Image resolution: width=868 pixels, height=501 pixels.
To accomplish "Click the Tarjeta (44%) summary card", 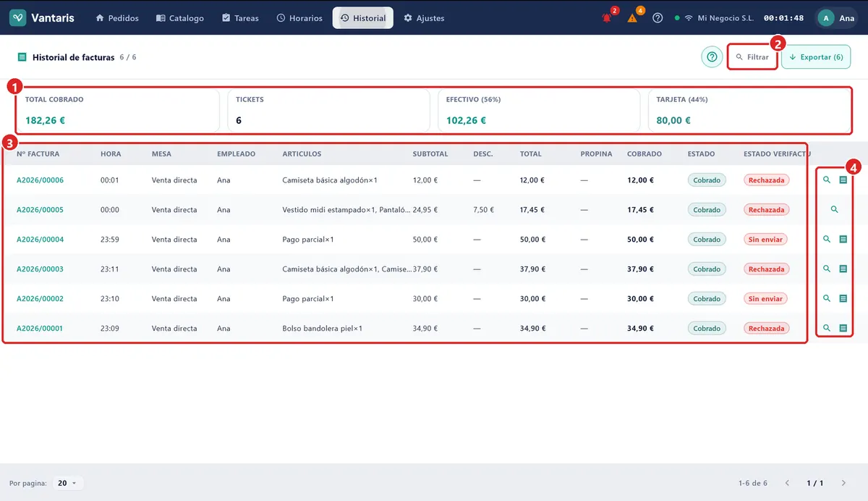I will tap(749, 111).
